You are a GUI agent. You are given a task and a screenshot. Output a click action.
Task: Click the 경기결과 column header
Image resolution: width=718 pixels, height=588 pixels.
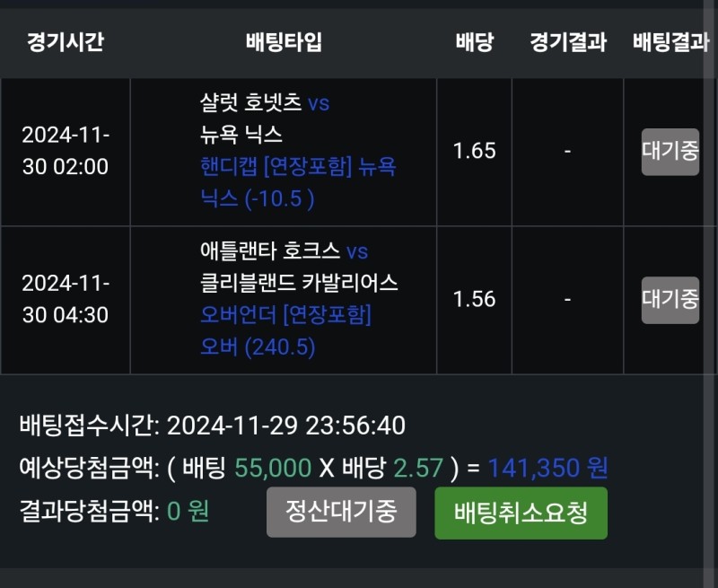[x=567, y=42]
